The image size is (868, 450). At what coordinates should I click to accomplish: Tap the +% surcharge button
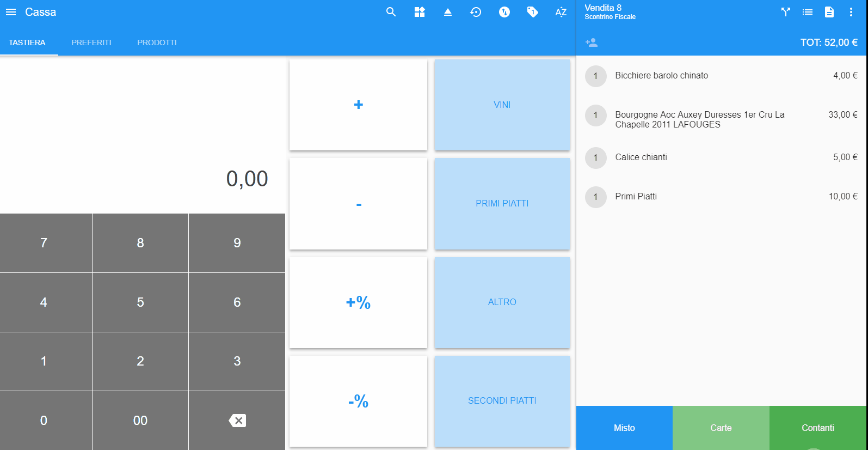(358, 302)
